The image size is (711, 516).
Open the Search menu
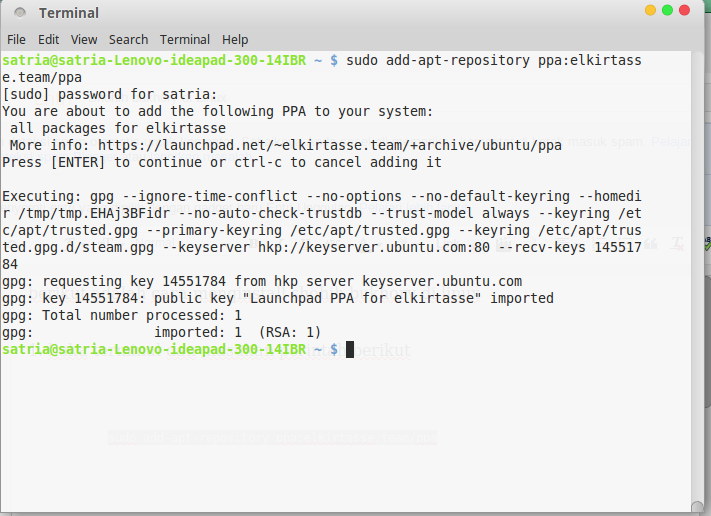pos(128,40)
